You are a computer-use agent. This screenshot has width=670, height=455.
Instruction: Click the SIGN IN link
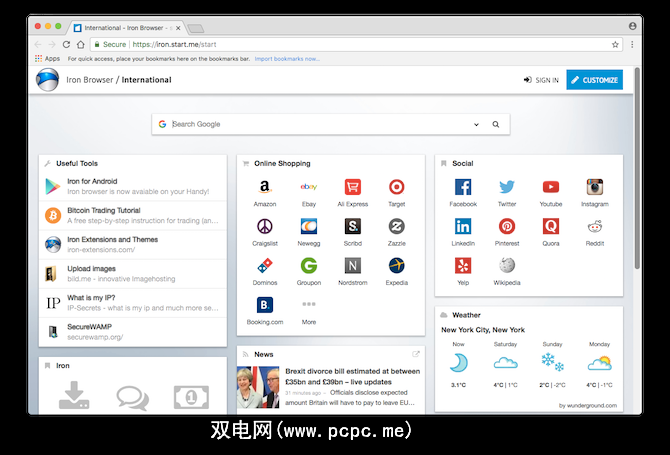point(541,80)
